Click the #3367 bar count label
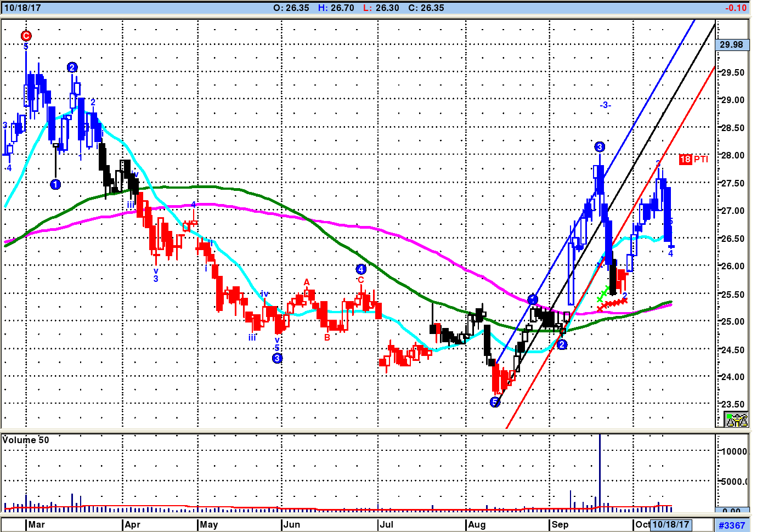The height and width of the screenshot is (532, 768). coord(732,525)
